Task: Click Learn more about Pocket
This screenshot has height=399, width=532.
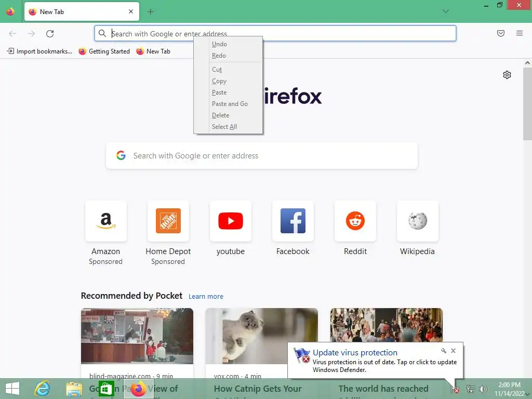Action: 206,297
